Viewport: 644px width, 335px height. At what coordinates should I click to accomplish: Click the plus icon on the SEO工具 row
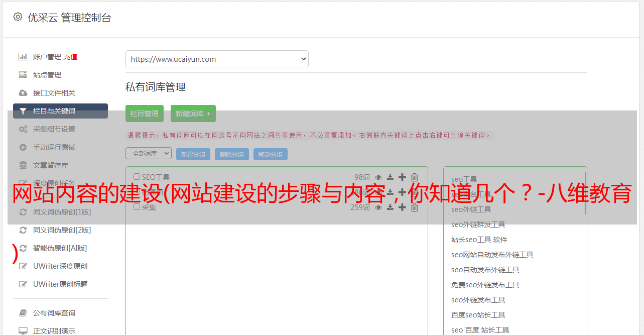pos(402,177)
